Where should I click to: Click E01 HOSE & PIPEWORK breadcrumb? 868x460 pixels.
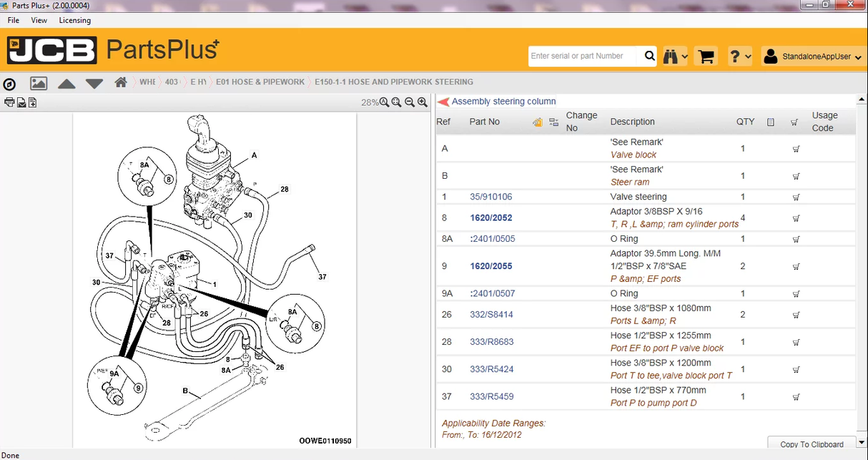click(260, 82)
